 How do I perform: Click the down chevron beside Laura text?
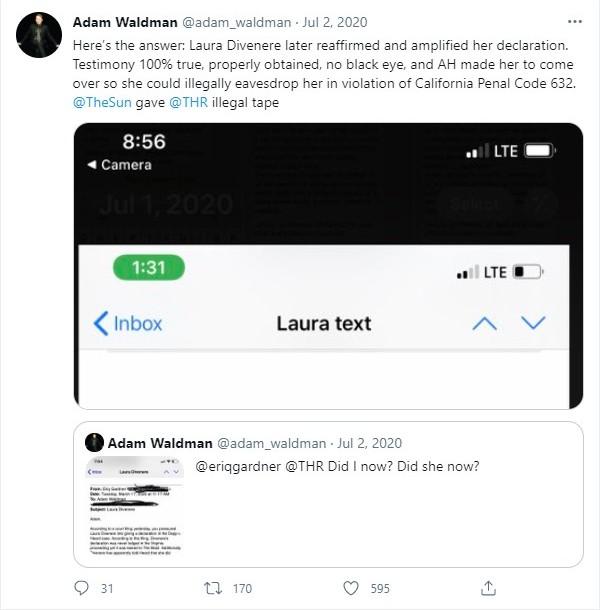click(533, 323)
